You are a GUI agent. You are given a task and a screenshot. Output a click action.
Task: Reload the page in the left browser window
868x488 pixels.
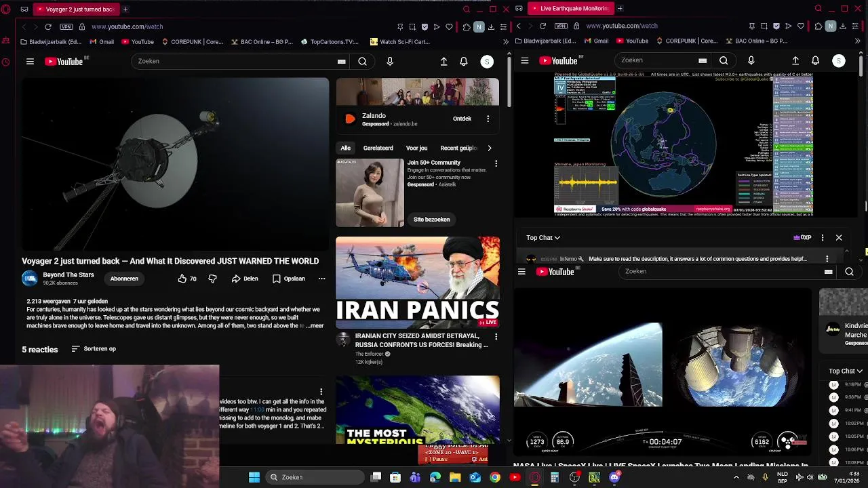pyautogui.click(x=48, y=26)
